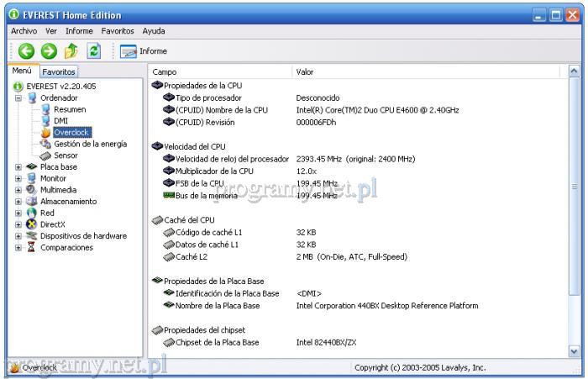Select Sensor in the tree
Image resolution: width=588 pixels, height=379 pixels.
[x=65, y=155]
